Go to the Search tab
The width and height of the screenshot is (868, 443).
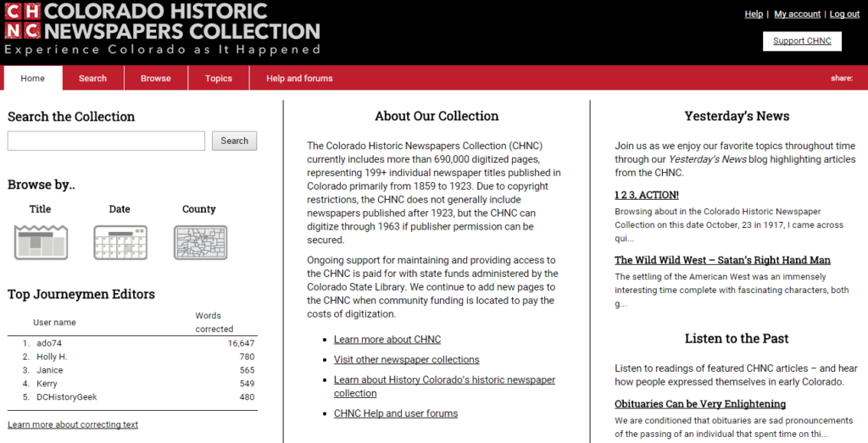92,78
